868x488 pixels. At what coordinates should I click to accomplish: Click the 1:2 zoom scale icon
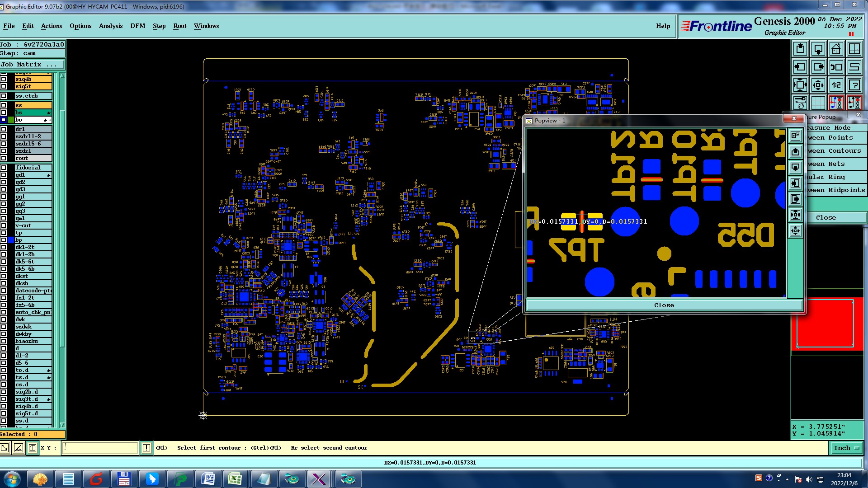tap(836, 85)
